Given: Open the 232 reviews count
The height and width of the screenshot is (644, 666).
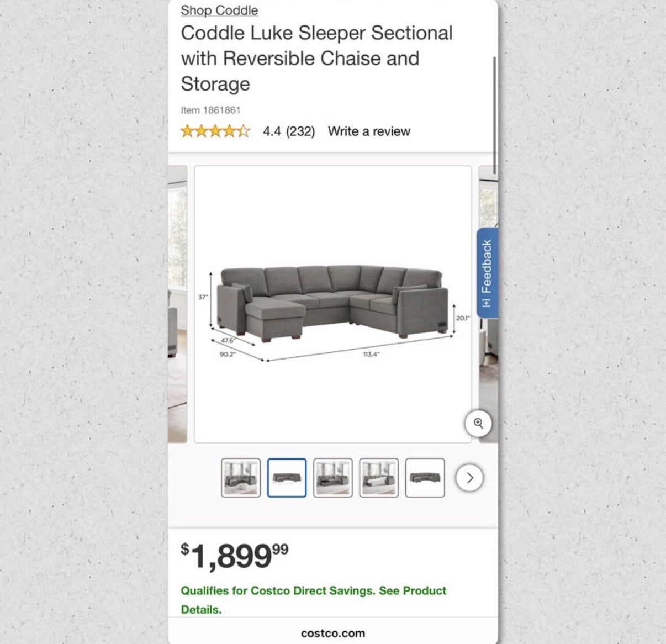Looking at the screenshot, I should [x=300, y=131].
